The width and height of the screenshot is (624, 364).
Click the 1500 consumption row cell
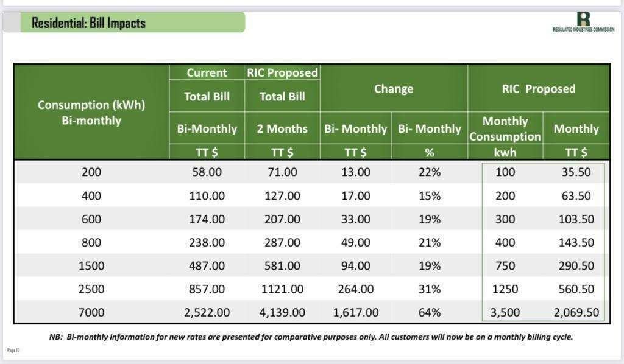[91, 265]
